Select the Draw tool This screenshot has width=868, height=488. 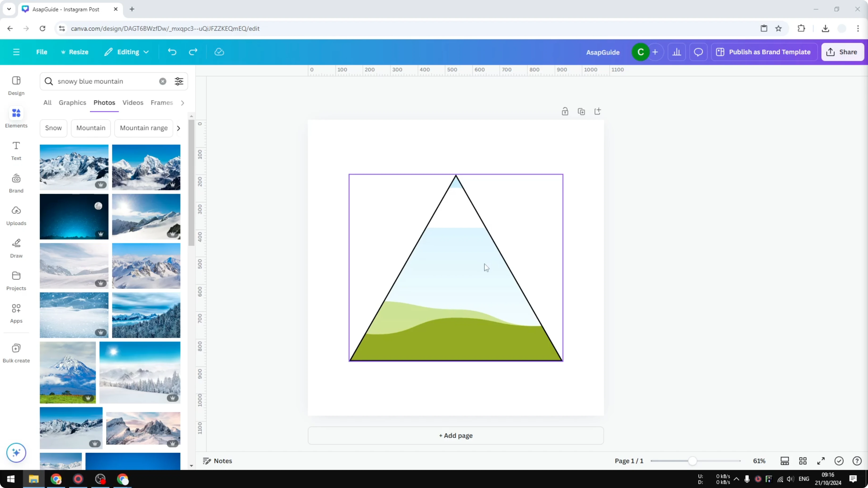point(16,248)
